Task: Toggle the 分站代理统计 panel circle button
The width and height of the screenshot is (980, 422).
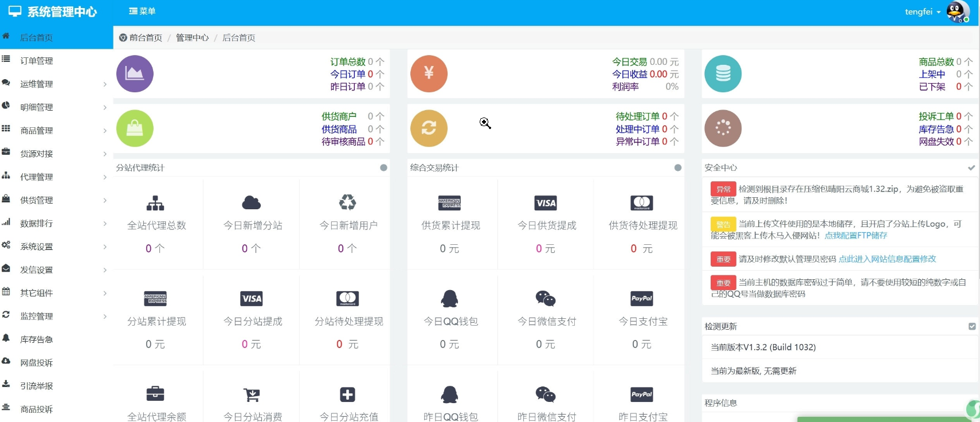Action: point(383,167)
